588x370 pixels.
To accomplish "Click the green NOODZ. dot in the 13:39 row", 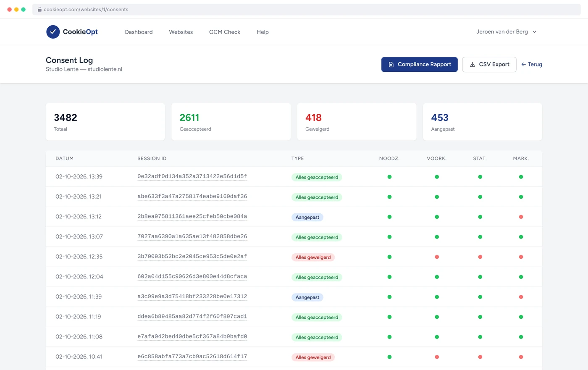I will tap(389, 177).
